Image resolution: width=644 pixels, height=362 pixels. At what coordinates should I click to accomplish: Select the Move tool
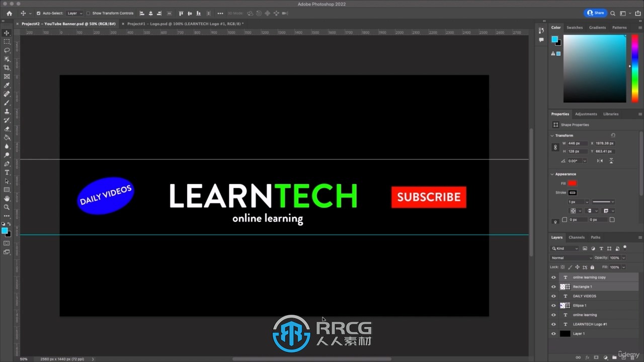[7, 33]
